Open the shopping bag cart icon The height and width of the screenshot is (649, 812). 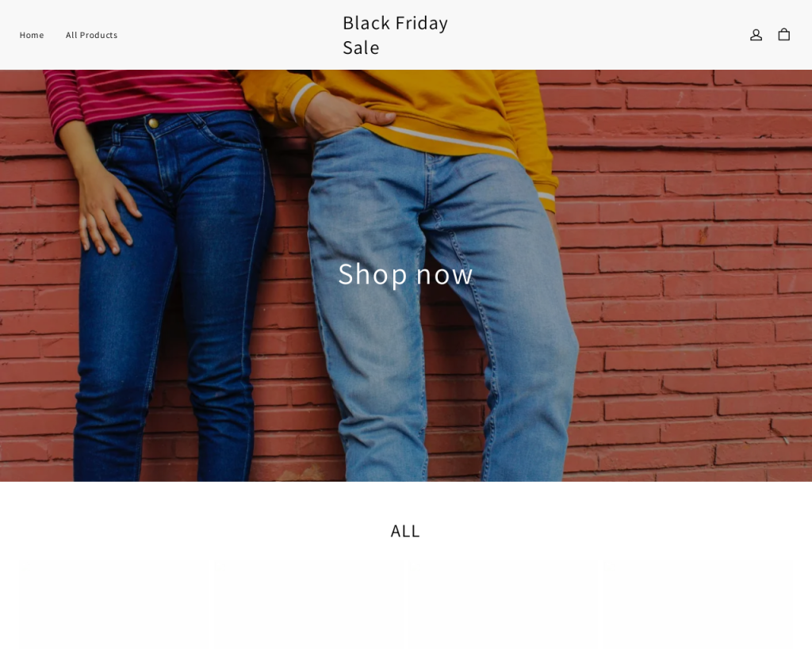(783, 34)
